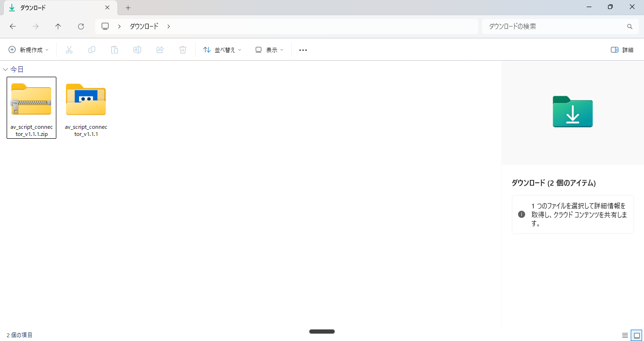This screenshot has width=644, height=341.
Task: Click the Share icon
Action: click(x=160, y=50)
